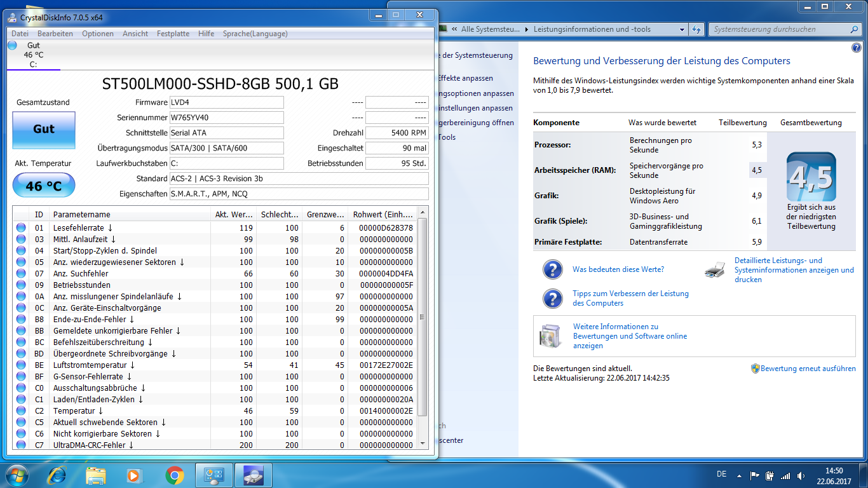
Task: Click the blue orb beside Gut in drive bar
Action: click(13, 45)
